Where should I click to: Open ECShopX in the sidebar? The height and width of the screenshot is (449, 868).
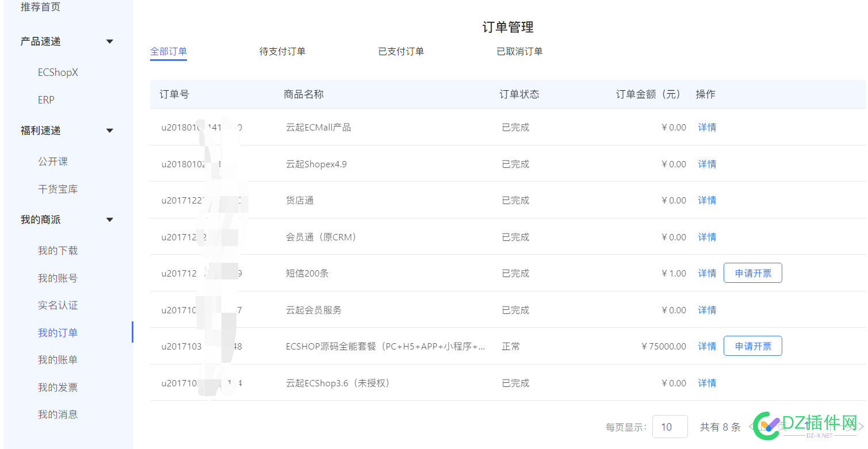pos(58,72)
